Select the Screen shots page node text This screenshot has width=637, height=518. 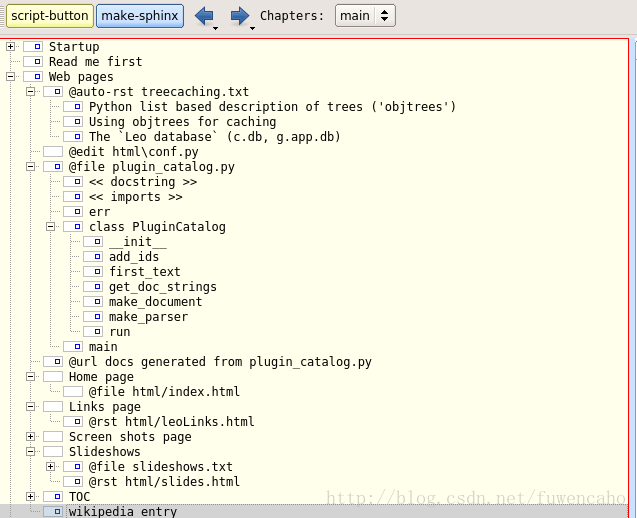point(130,436)
